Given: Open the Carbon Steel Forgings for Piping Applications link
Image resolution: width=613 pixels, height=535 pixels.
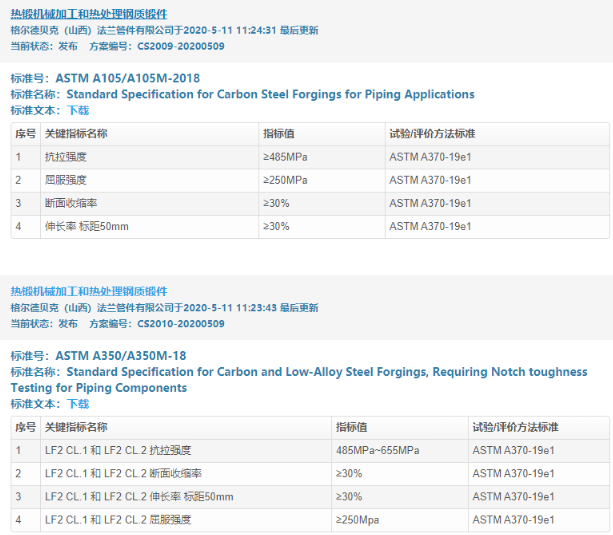Looking at the screenshot, I should tap(270, 95).
